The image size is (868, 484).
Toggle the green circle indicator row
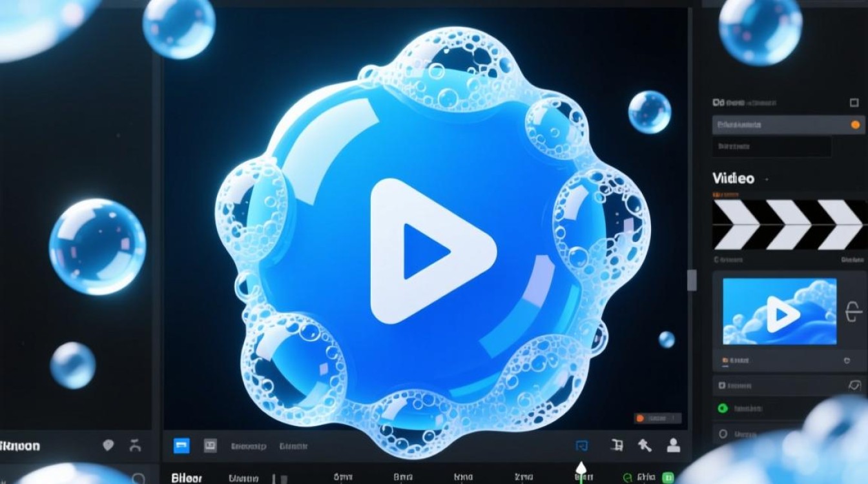[723, 408]
